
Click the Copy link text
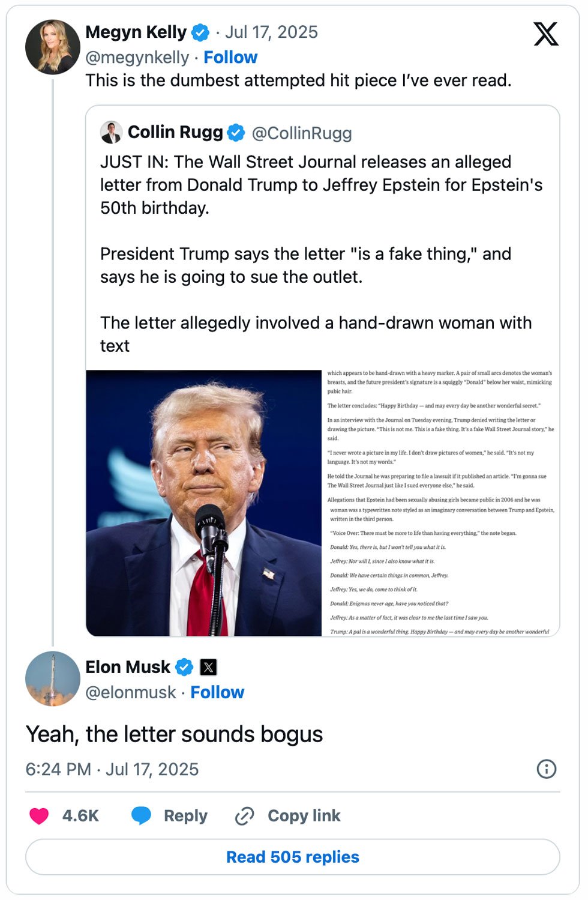[304, 816]
